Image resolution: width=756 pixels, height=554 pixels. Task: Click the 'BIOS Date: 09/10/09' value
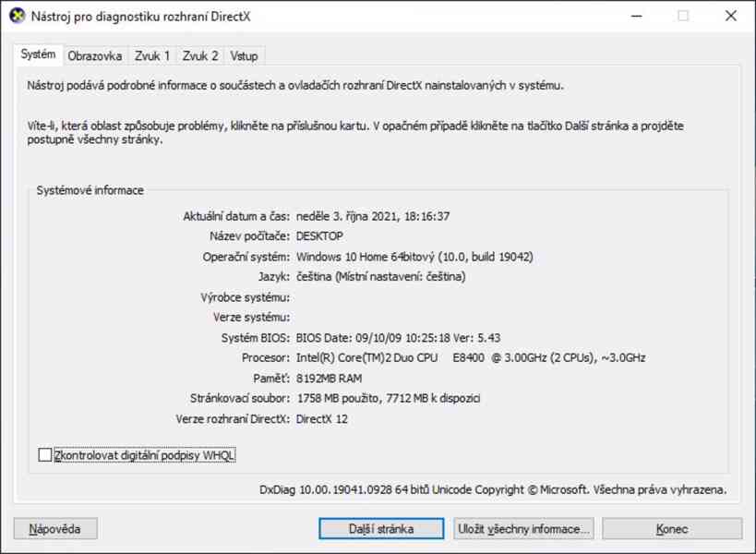pyautogui.click(x=398, y=338)
